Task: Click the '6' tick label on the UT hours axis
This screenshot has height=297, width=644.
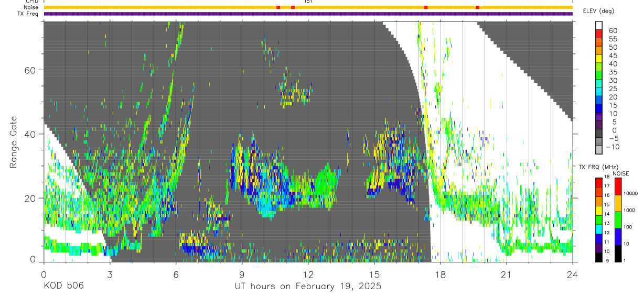Action: click(176, 274)
